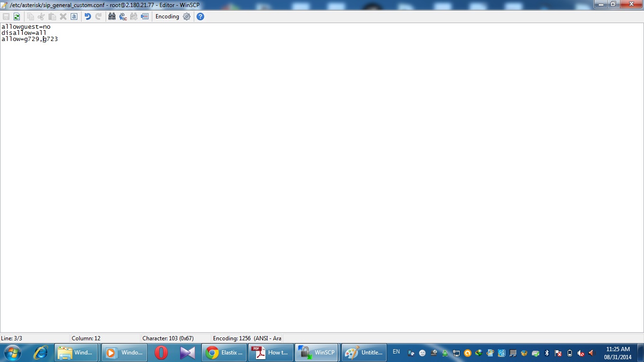Place cursor at end of allowguest=no line
The height and width of the screenshot is (362, 644).
[50, 27]
